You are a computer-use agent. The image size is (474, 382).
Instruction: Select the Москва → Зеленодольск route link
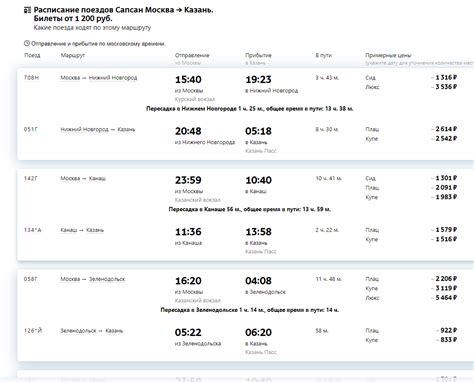(93, 279)
